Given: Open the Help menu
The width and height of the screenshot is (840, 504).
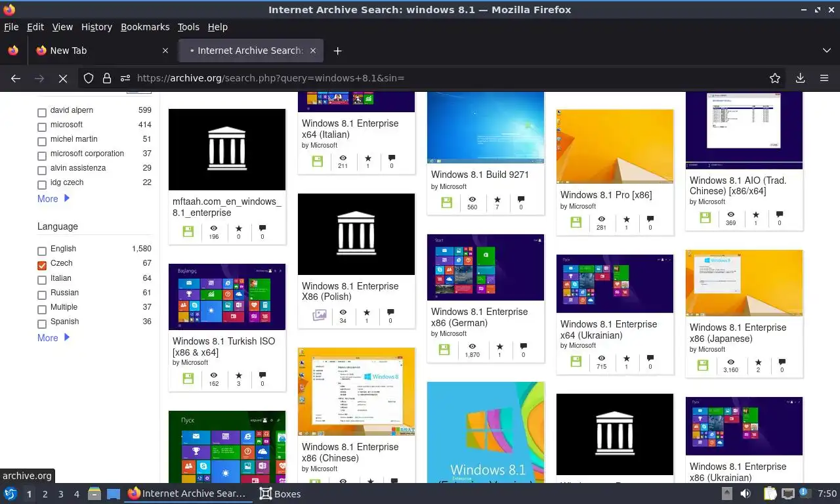Looking at the screenshot, I should [217, 27].
